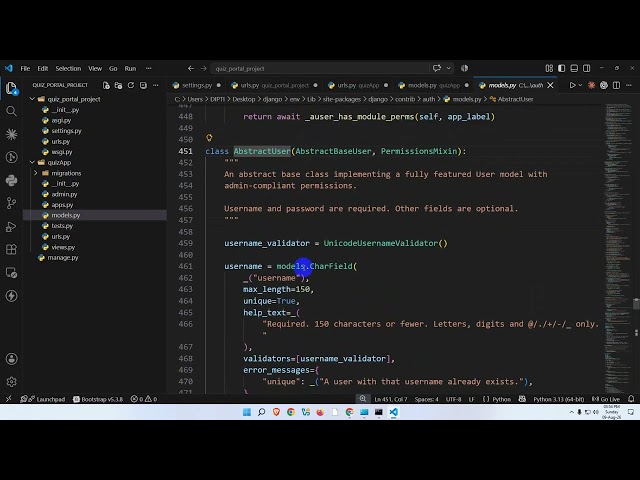This screenshot has height=480, width=640.
Task: Click the Customize Layout icon
Action: point(549,68)
